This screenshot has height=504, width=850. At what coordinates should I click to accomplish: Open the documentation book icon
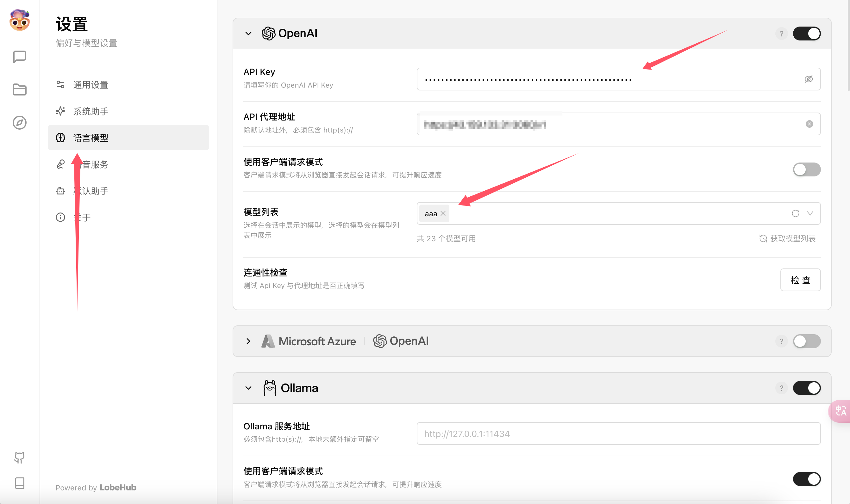[x=19, y=483]
